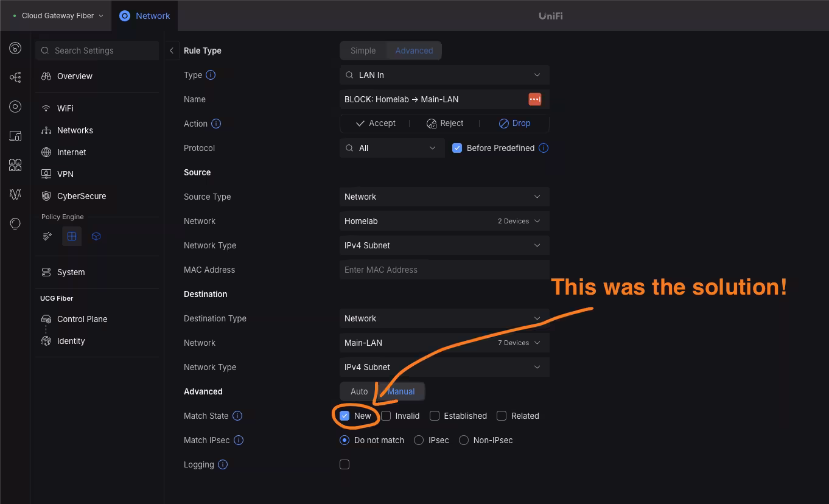Turn on the Logging checkbox
Image resolution: width=829 pixels, height=504 pixels.
coord(344,464)
